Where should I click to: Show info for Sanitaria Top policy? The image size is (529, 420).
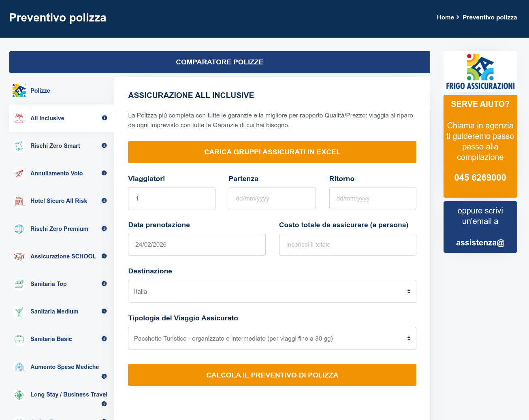104,284
